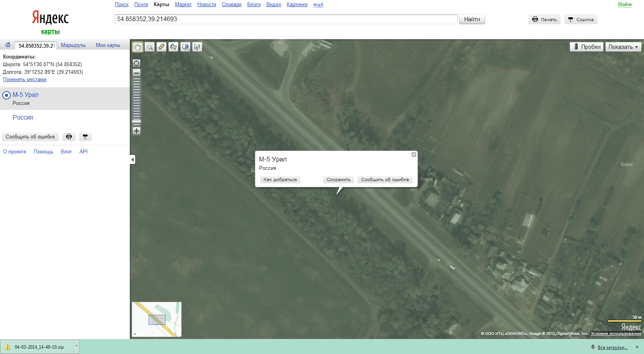Open the zip download options arrow

76,347
